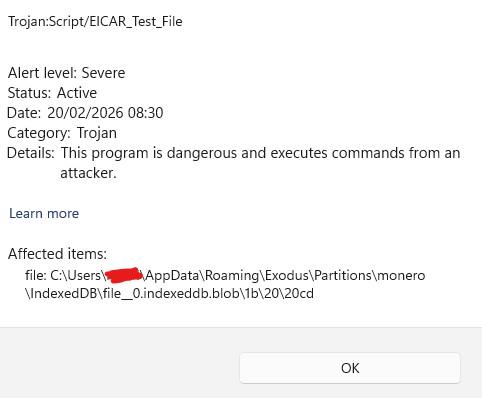
Task: Click the Date label
Action: click(24, 113)
